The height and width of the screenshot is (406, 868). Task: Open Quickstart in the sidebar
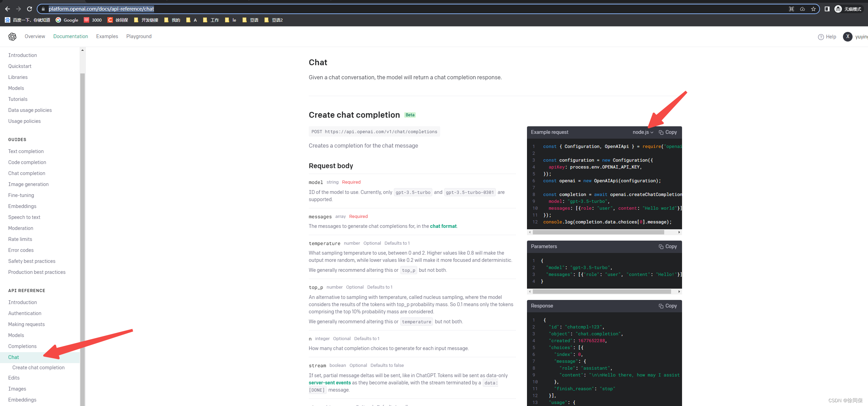(20, 66)
